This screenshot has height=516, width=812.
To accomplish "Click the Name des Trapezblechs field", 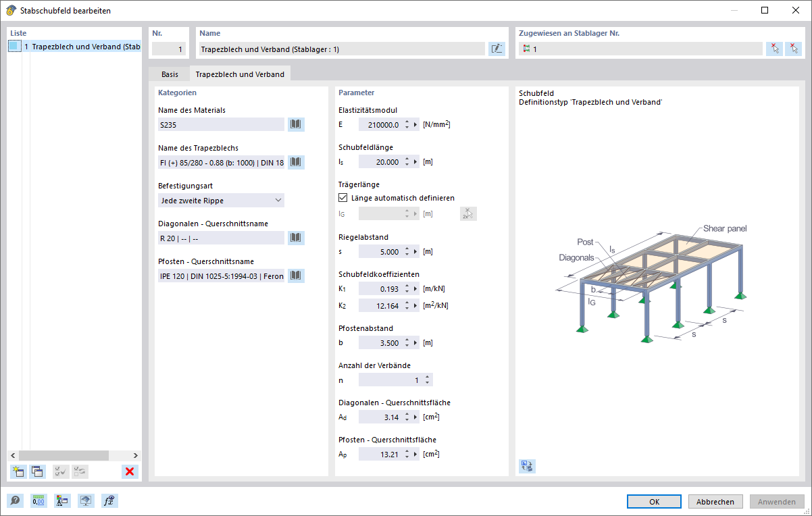I will click(221, 162).
